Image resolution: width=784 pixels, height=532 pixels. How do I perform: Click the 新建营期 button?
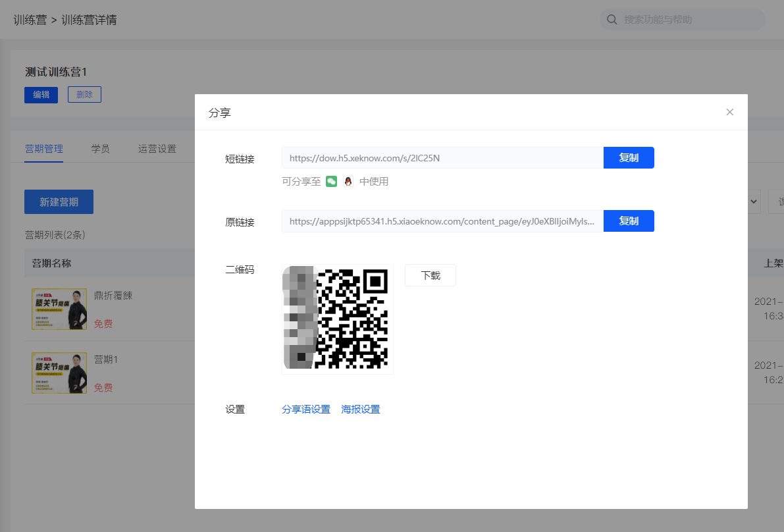coord(59,202)
